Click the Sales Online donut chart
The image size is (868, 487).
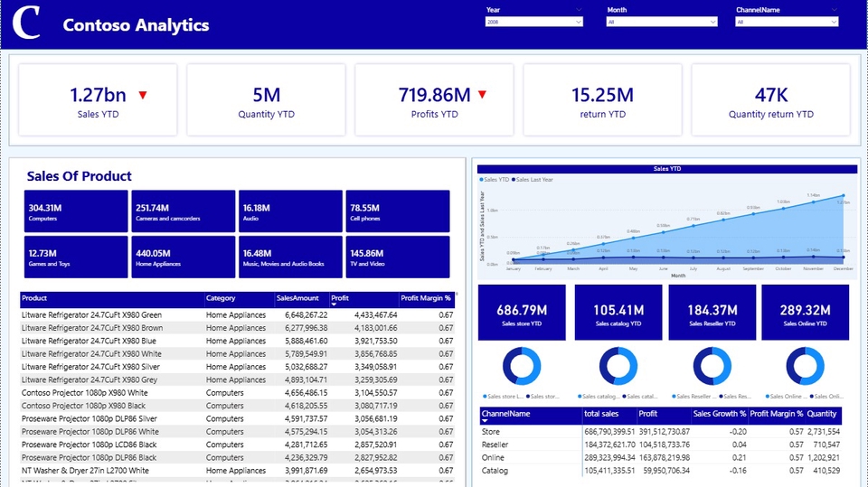coord(805,367)
